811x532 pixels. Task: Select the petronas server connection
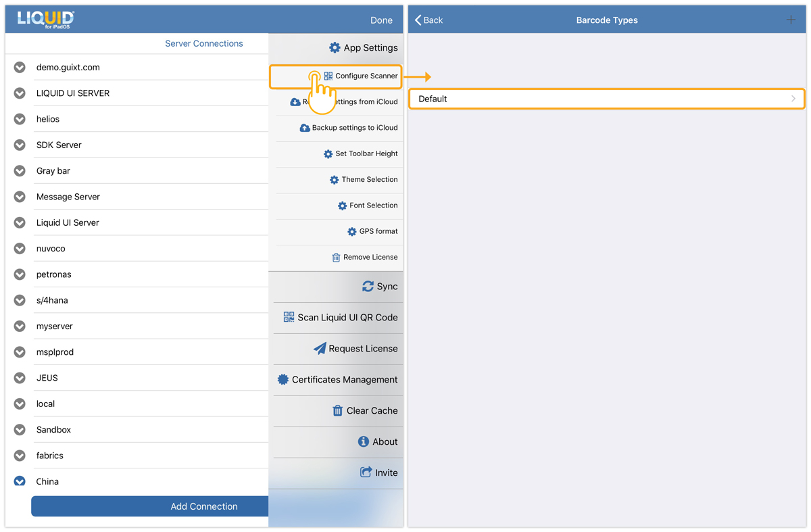pos(54,274)
